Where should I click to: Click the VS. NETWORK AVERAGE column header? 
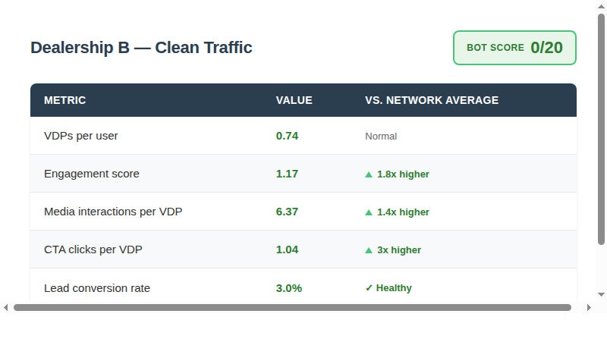tap(432, 100)
